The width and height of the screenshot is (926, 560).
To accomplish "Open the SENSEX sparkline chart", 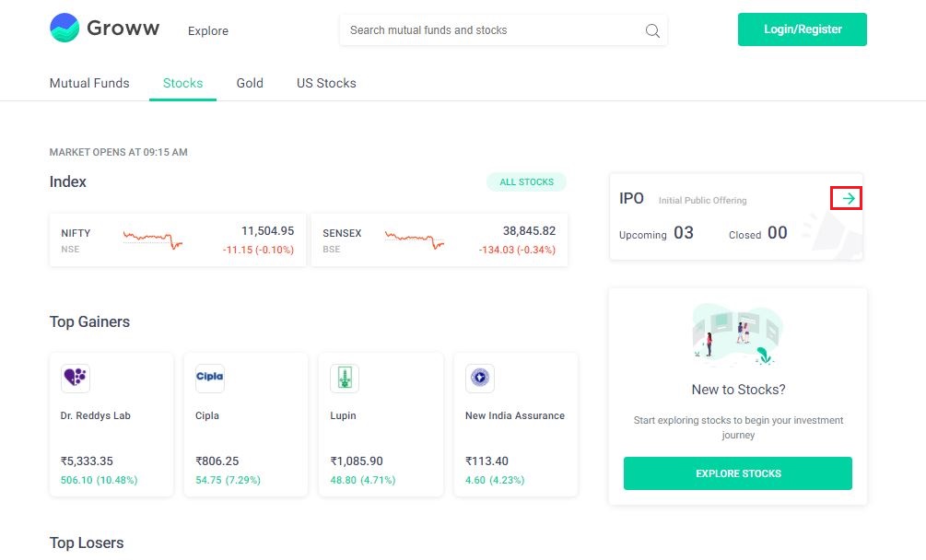I will (415, 239).
